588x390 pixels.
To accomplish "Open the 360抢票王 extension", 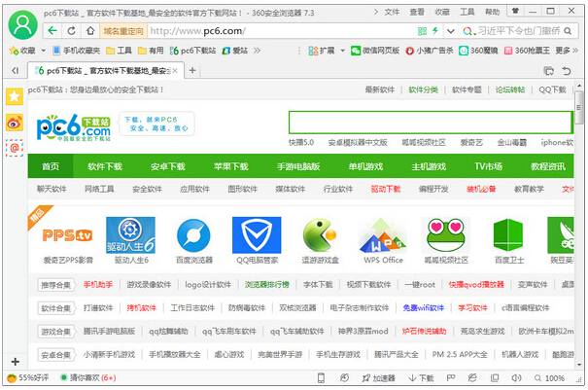I will click(527, 51).
